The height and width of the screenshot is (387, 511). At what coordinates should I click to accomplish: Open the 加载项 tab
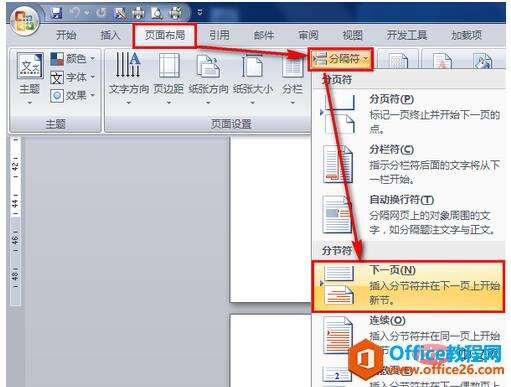[466, 35]
